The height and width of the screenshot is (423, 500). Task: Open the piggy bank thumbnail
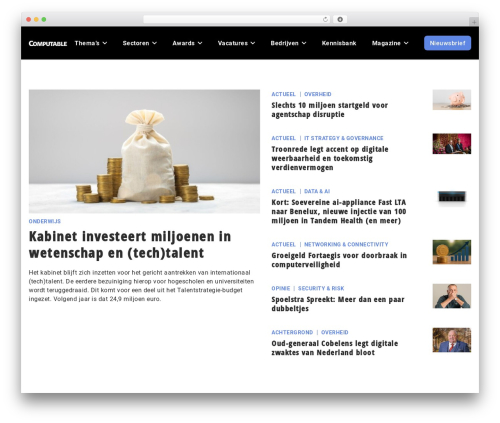click(452, 100)
